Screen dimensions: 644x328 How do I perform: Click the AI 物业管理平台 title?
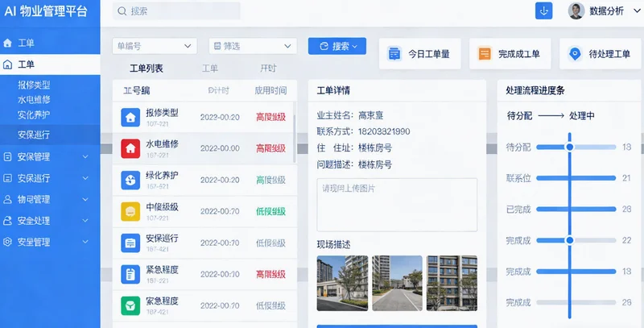[46, 11]
